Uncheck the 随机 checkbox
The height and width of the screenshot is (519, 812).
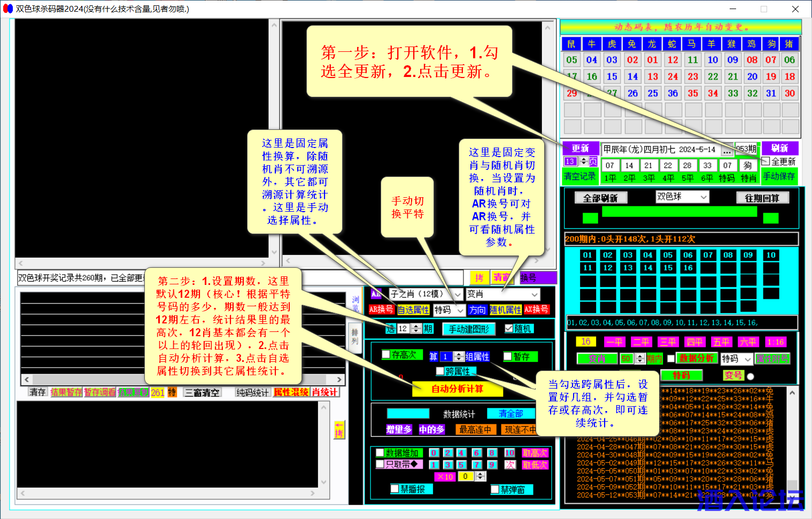509,329
